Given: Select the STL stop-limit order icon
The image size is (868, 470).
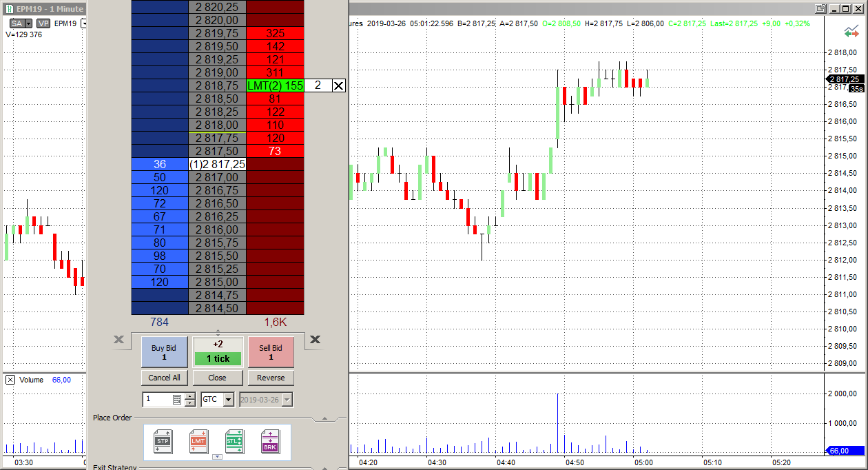Looking at the screenshot, I should point(234,441).
